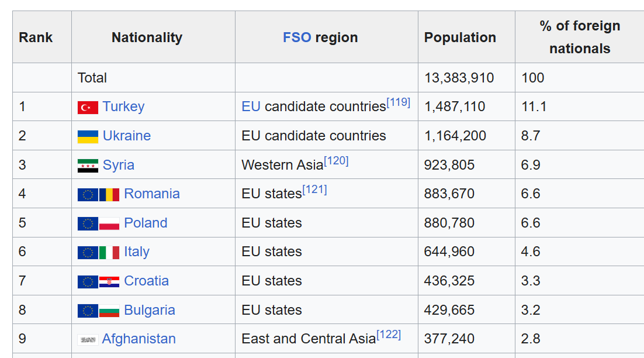
Task: Click the Population column header
Action: pos(460,37)
